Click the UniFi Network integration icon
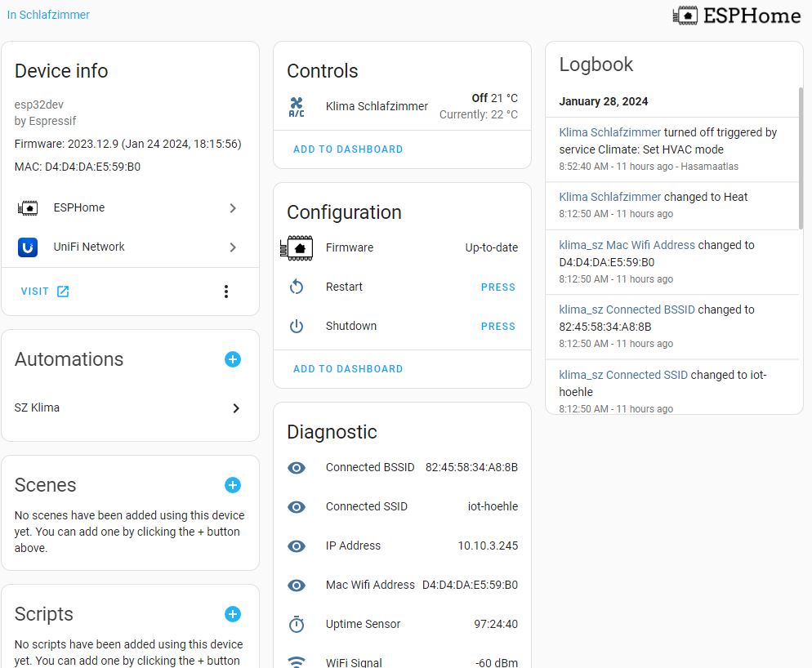Screen dimensions: 812x668 click(28, 247)
